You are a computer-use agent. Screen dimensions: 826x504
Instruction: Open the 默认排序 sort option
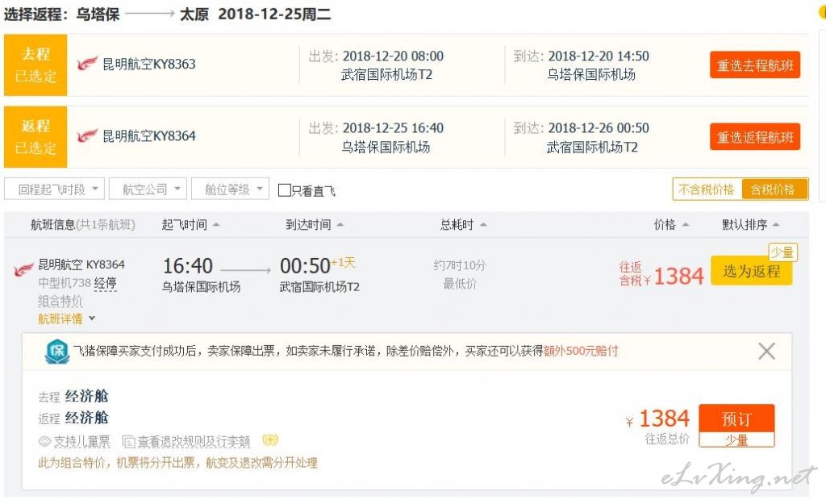click(750, 225)
